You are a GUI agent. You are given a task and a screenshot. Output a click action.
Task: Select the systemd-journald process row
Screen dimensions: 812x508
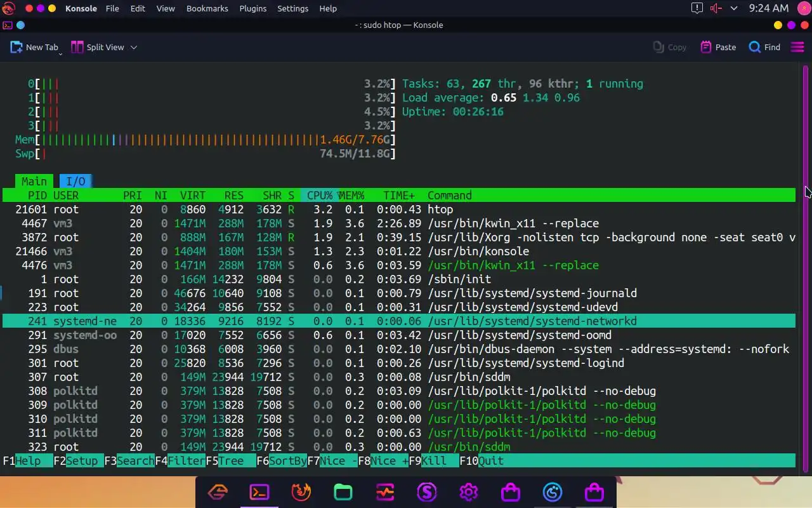coord(399,293)
